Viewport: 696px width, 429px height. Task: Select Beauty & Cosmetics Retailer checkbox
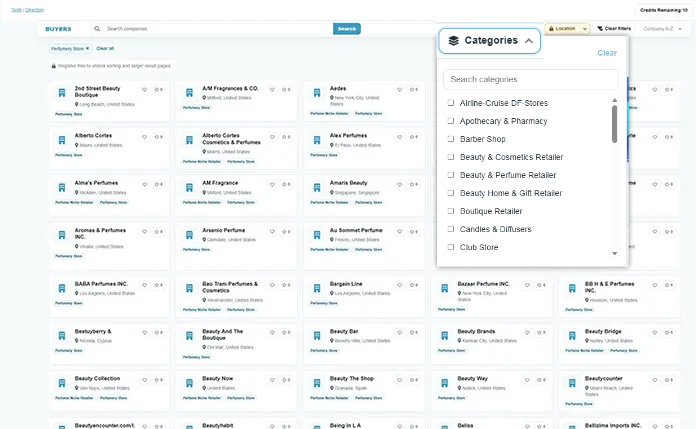[451, 157]
